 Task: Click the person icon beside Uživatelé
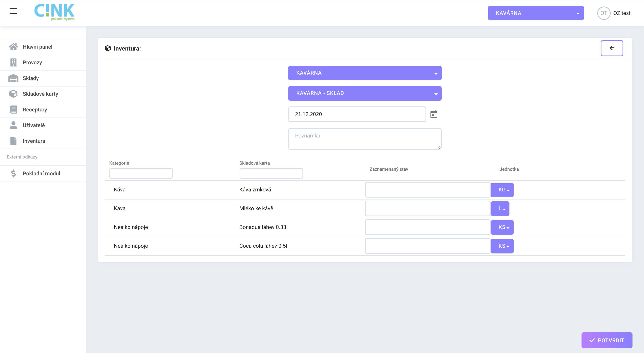click(13, 125)
